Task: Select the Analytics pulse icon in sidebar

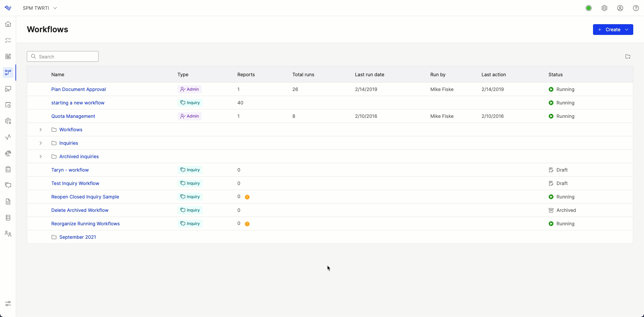Action: tap(8, 137)
